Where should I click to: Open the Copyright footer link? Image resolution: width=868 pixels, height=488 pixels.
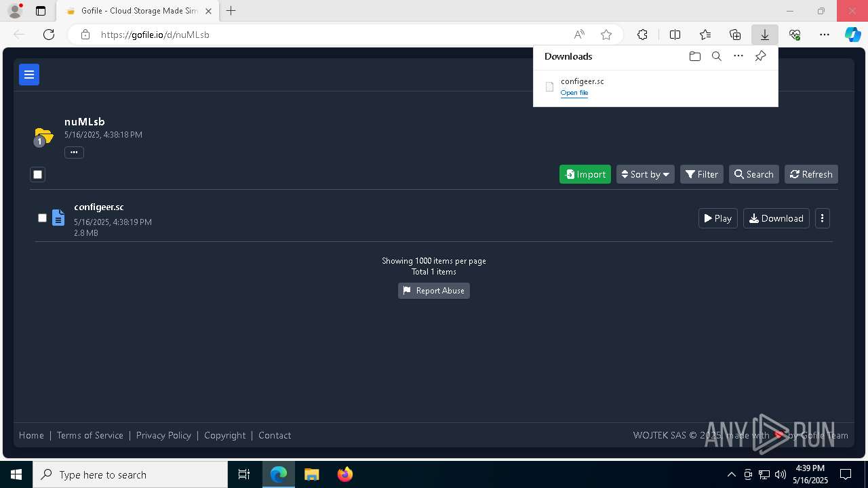pos(225,435)
